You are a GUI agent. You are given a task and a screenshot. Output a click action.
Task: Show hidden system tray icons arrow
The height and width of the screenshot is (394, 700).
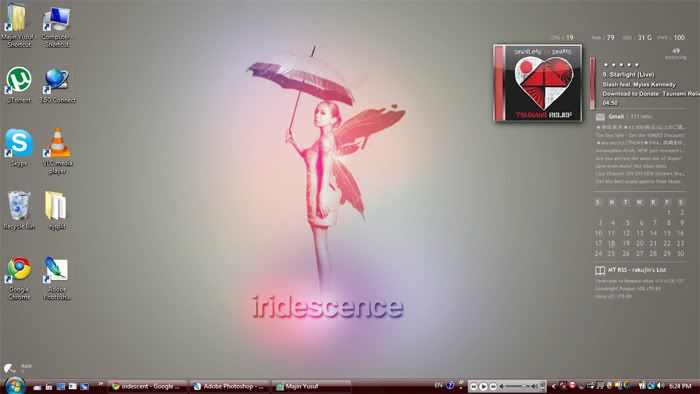(x=554, y=386)
